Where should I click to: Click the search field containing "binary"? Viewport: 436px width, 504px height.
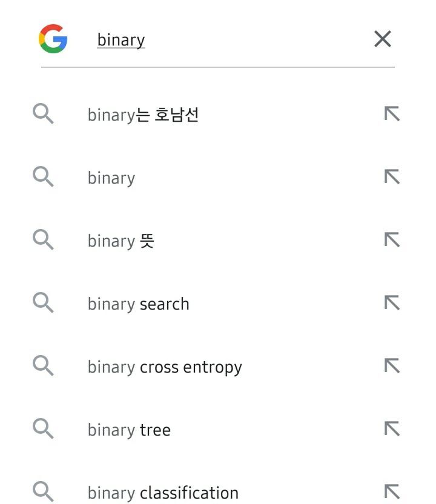[230, 40]
